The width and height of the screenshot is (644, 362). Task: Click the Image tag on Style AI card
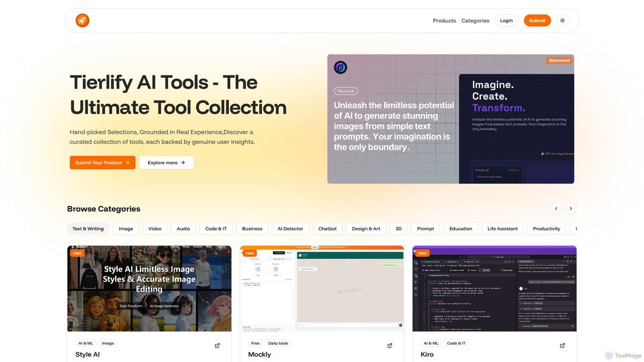108,343
